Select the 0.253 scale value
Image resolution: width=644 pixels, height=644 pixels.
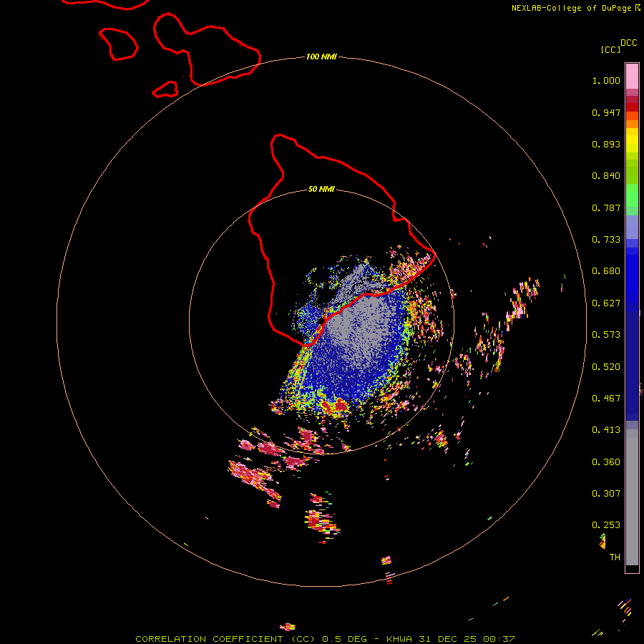point(606,525)
